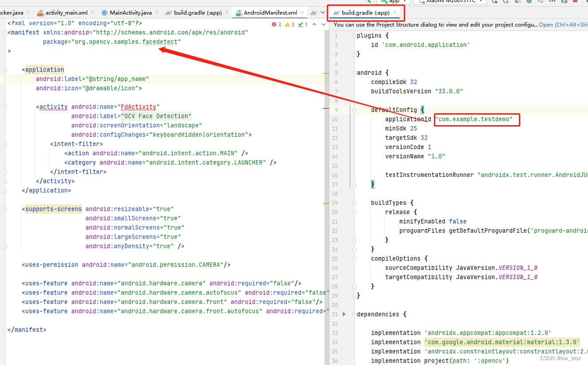Click the highlighted 'com.google.android.material:material:1.3.0' dependency

pos(502,342)
